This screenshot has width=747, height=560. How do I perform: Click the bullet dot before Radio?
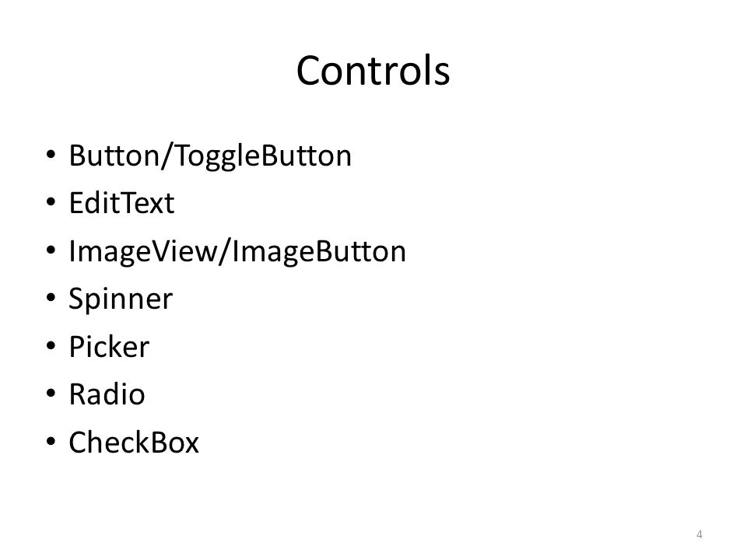(x=51, y=394)
